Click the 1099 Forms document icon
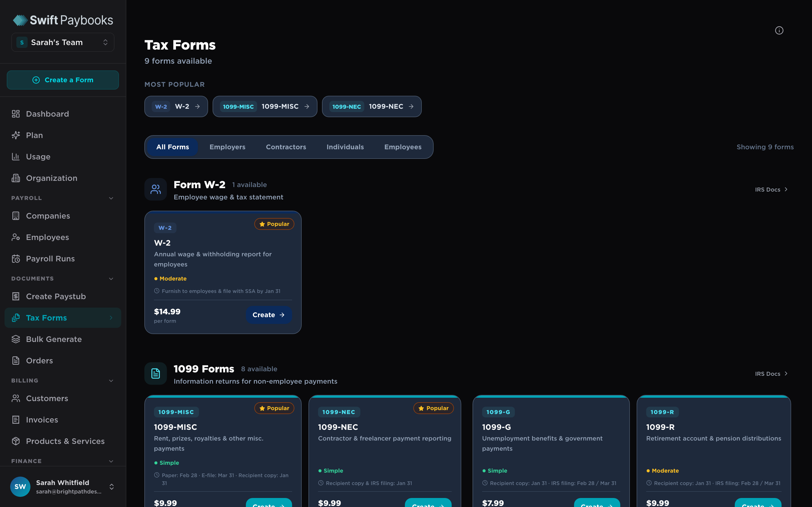This screenshot has height=507, width=812. tap(156, 373)
